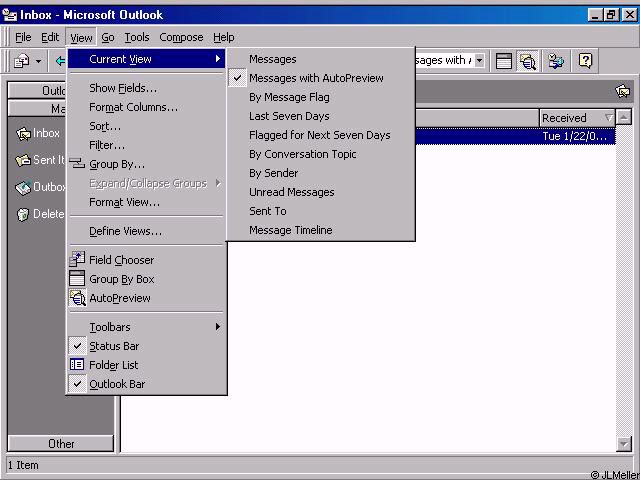The image size is (640, 480).
Task: Open the Outbox icon in the Outlook Bar
Action: [23, 187]
